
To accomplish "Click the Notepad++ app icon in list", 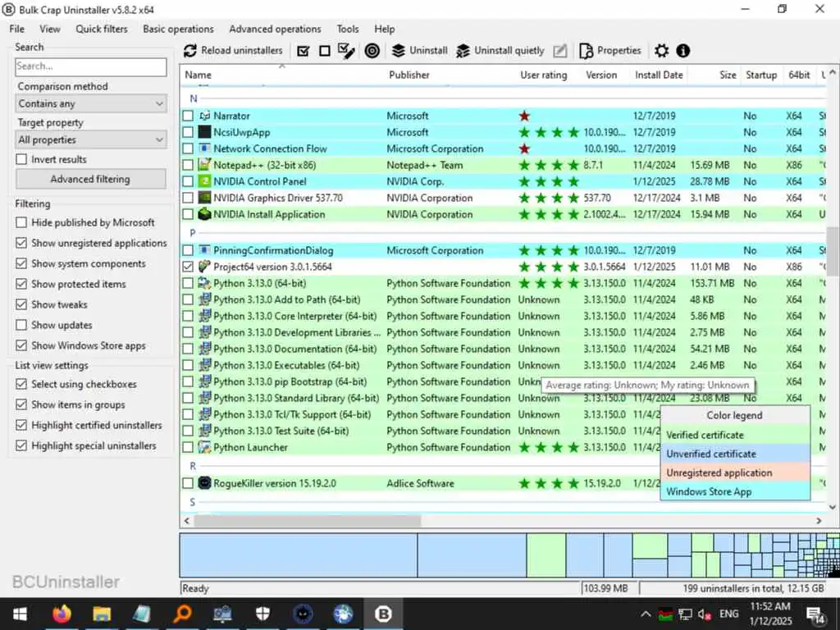I will pyautogui.click(x=204, y=165).
